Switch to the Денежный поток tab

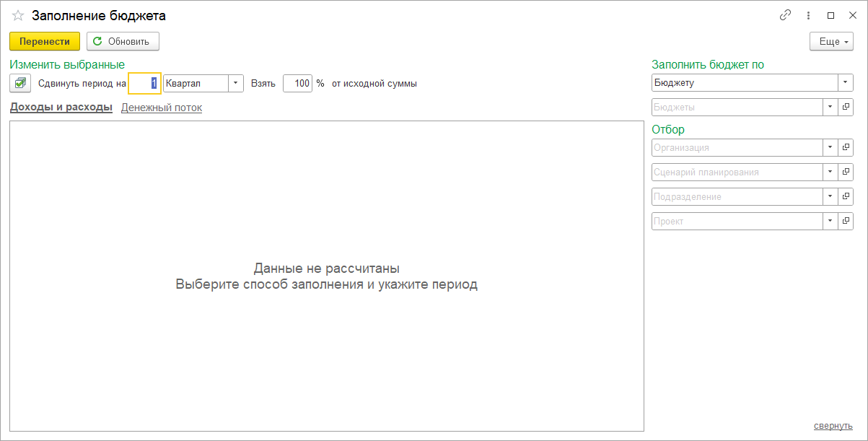[162, 108]
